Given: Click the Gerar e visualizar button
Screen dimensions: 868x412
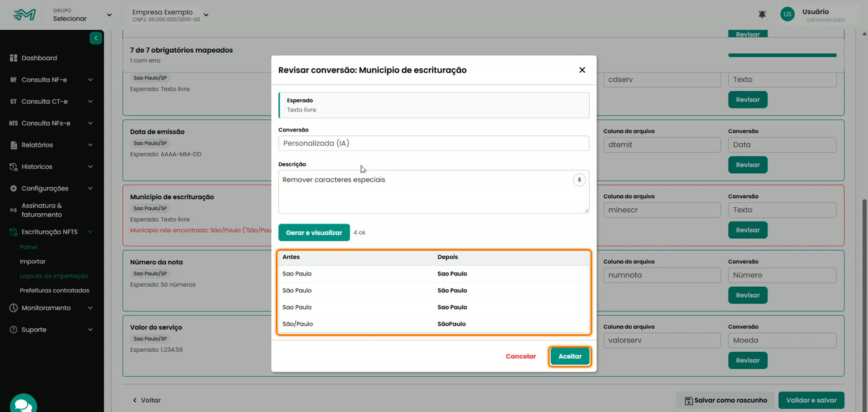Looking at the screenshot, I should (x=314, y=233).
